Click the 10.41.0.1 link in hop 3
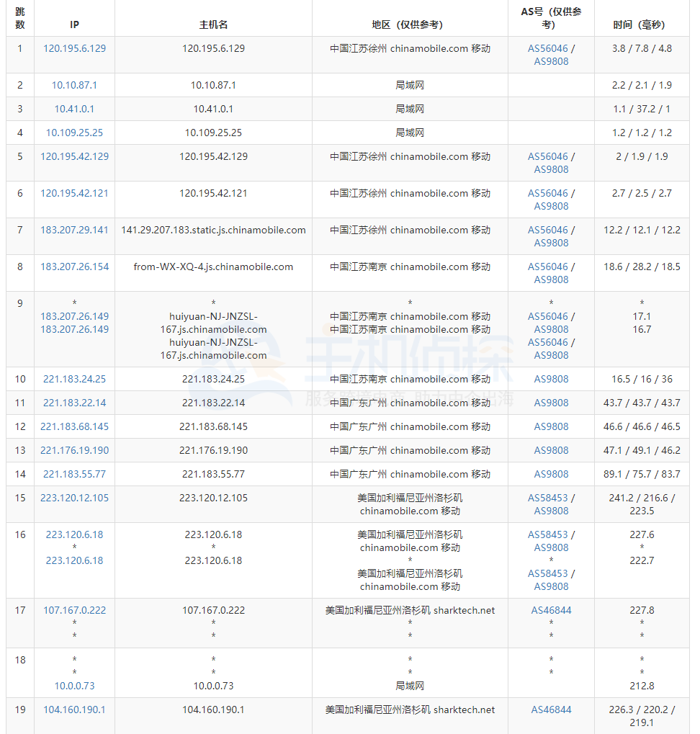This screenshot has height=734, width=700. [74, 109]
